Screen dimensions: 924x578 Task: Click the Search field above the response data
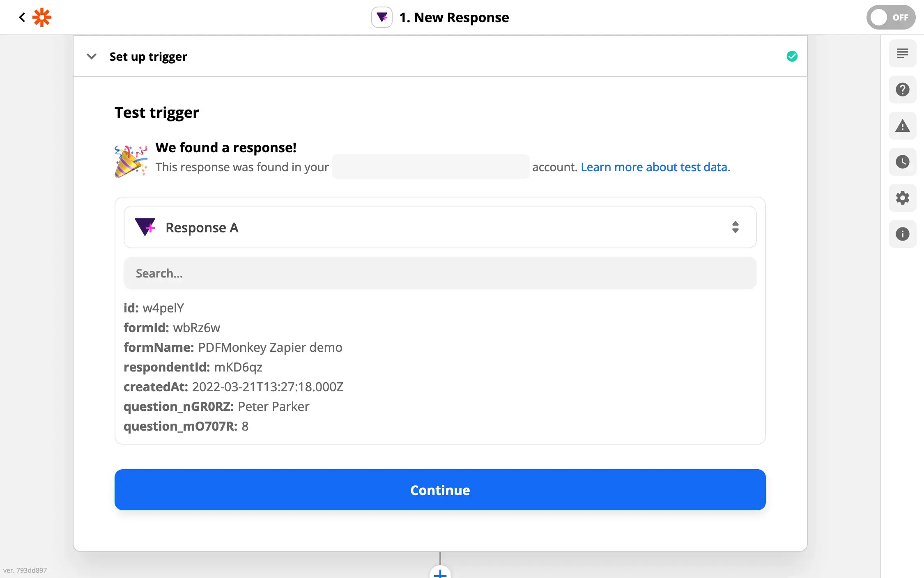(x=439, y=273)
